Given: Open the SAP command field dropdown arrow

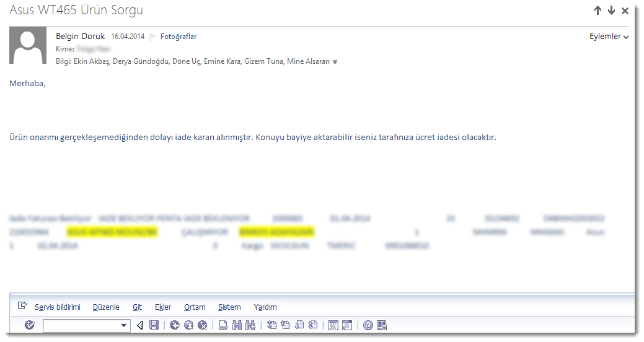Looking at the screenshot, I should click(x=124, y=326).
